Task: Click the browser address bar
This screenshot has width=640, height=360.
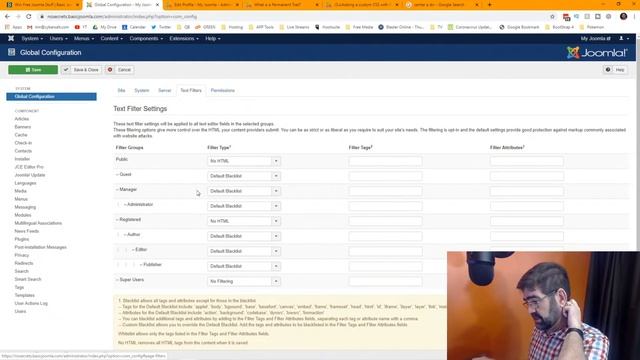Action: point(294,17)
